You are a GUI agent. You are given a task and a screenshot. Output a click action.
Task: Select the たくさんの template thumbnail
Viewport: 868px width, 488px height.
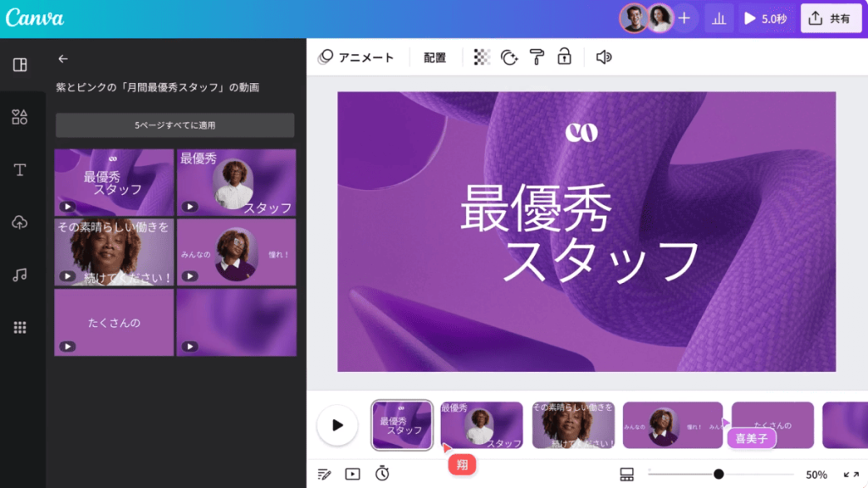(x=114, y=323)
